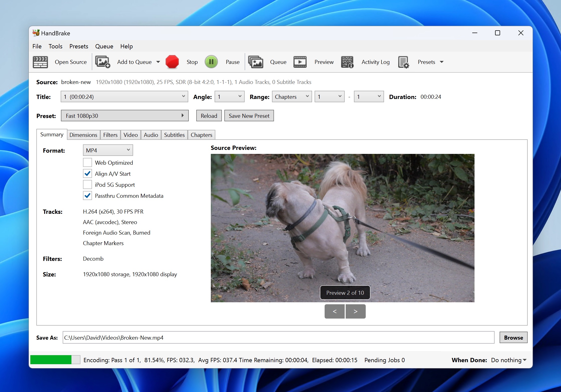Image resolution: width=561 pixels, height=392 pixels.
Task: Advance to next source preview frame
Action: pyautogui.click(x=355, y=311)
